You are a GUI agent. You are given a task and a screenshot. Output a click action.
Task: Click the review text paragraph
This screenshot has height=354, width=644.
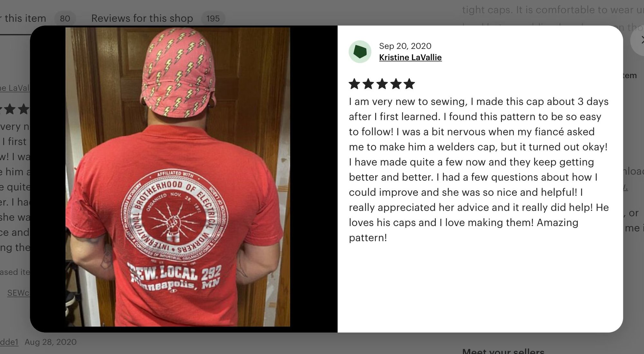pos(479,170)
